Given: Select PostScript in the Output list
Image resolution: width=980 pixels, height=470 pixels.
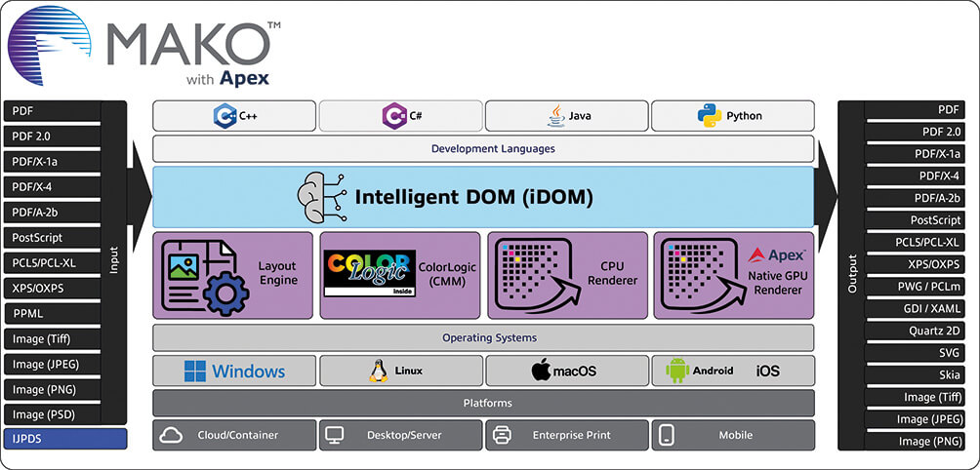Looking at the screenshot, I should click(x=915, y=219).
